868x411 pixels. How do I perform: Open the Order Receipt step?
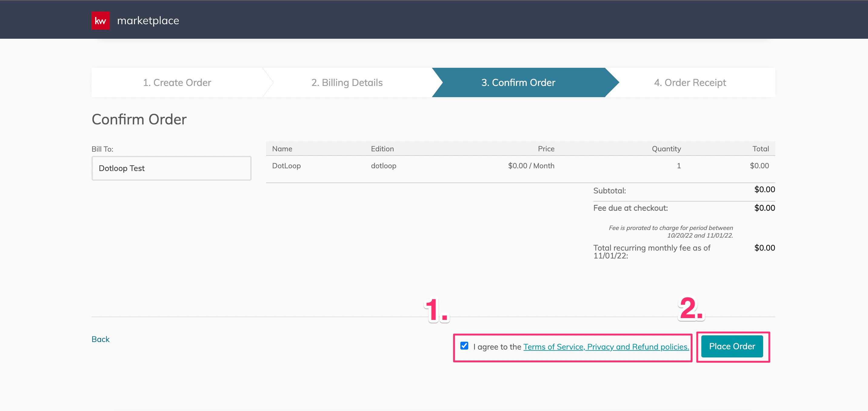690,82
